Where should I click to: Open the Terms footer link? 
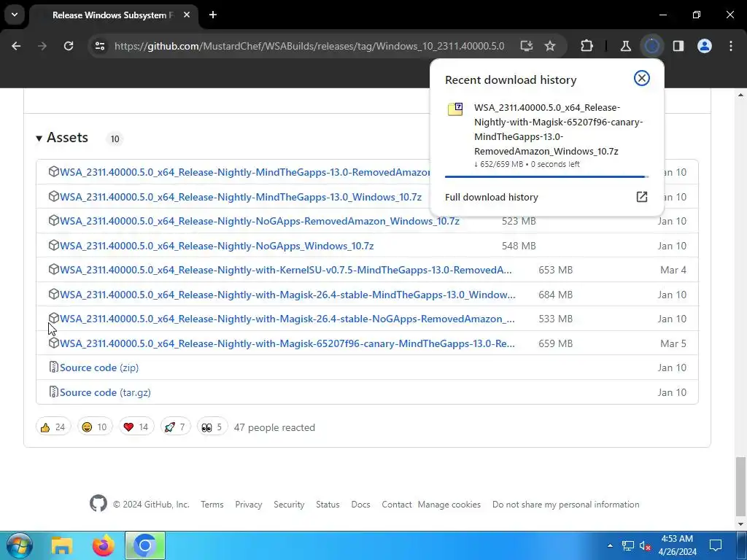[x=212, y=505]
